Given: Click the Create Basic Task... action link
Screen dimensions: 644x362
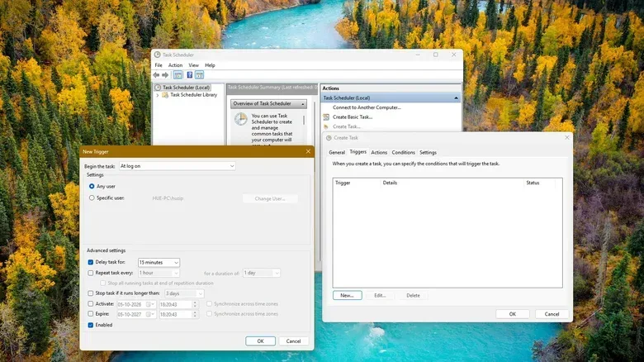Looking at the screenshot, I should pyautogui.click(x=353, y=117).
